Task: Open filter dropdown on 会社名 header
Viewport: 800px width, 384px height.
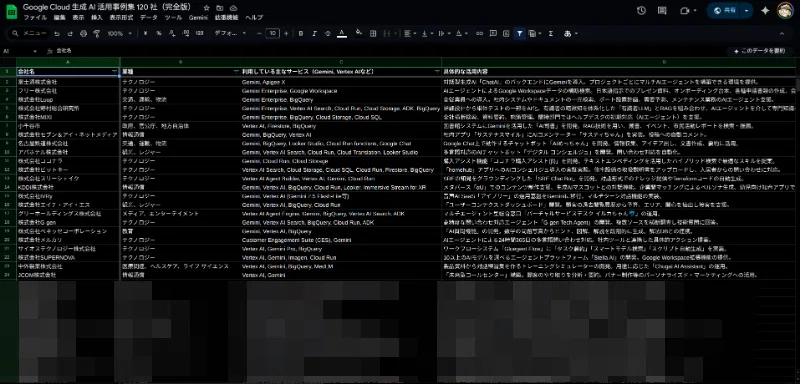Action: click(x=114, y=71)
